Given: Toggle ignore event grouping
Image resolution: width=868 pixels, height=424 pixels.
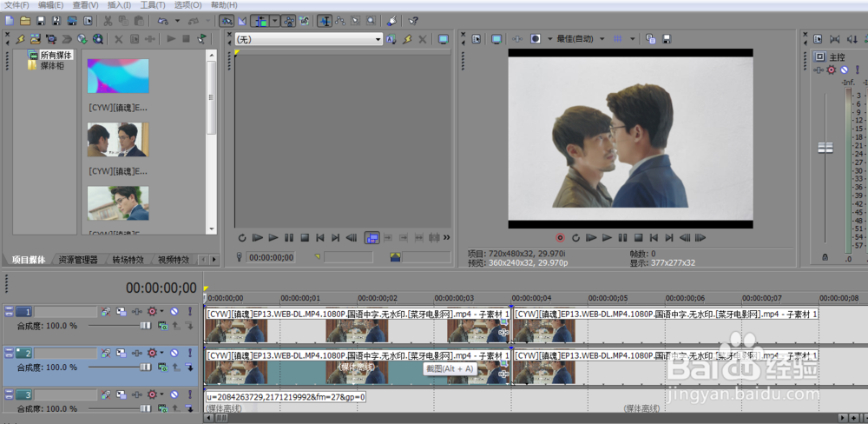Looking at the screenshot, I should point(304,21).
